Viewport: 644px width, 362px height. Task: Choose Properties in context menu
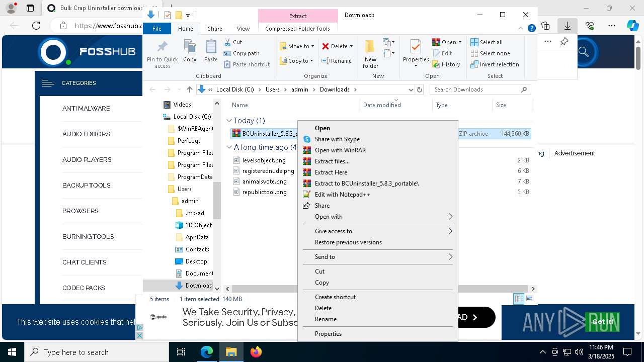(378, 334)
